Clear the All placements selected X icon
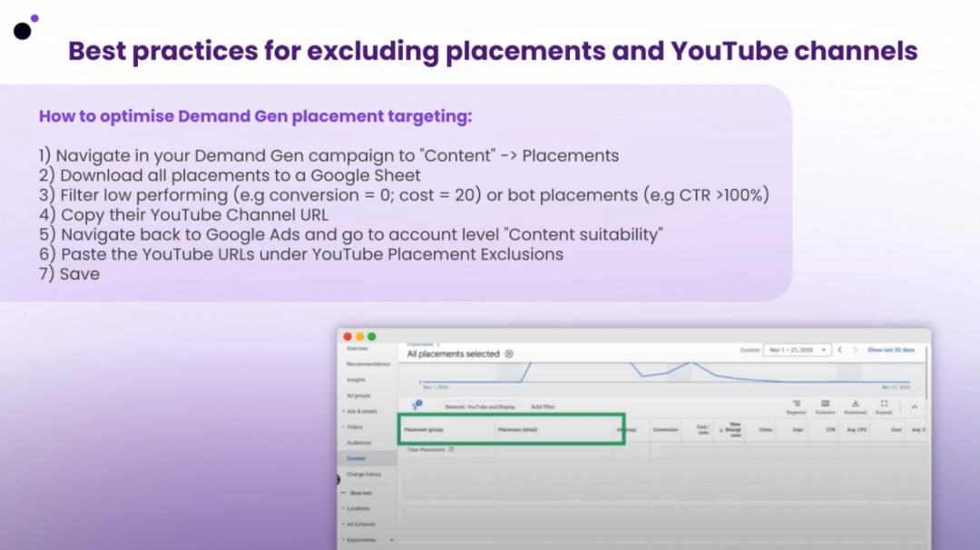980x550 pixels. point(509,354)
